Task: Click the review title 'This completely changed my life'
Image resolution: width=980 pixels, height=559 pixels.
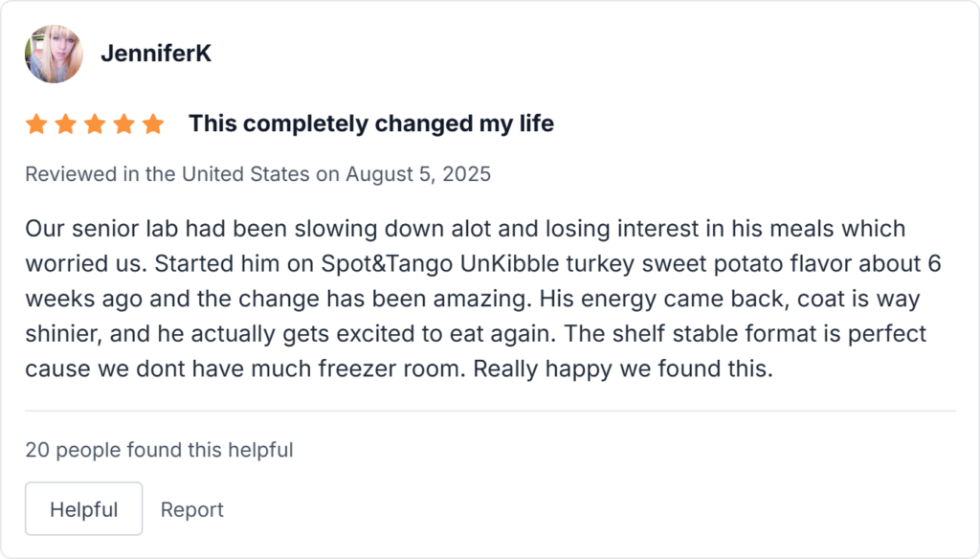Action: click(371, 123)
